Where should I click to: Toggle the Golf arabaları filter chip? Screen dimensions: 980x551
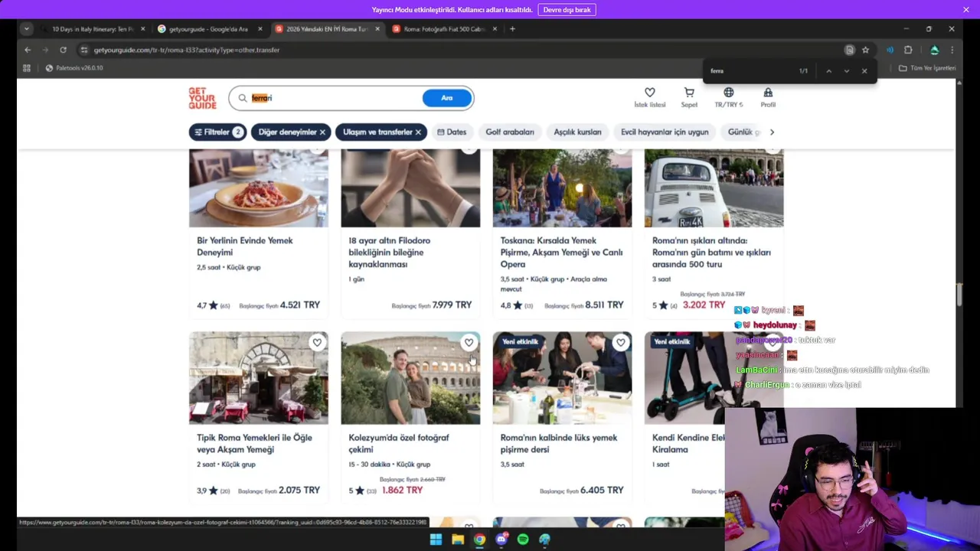pos(510,132)
